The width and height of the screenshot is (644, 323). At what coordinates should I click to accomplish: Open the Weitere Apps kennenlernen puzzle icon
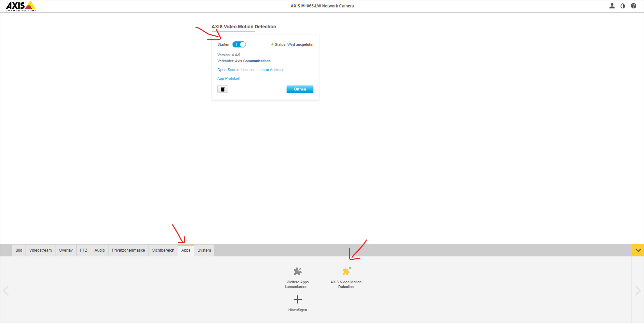(298, 271)
